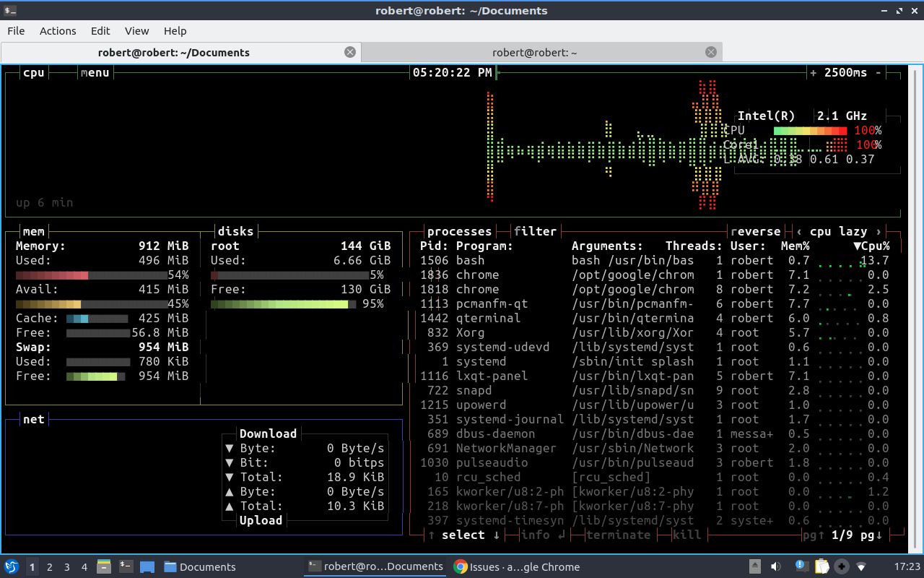
Task: Click the left arrow beside cpu lazy
Action: [799, 231]
